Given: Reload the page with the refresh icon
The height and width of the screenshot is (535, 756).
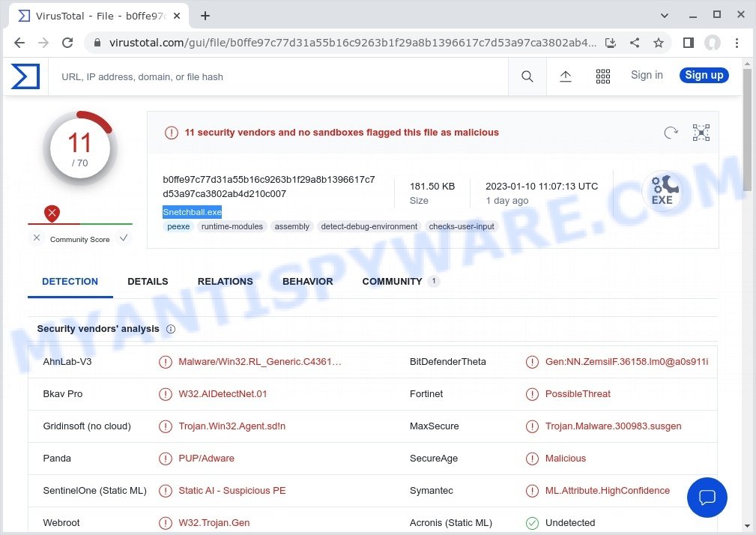Looking at the screenshot, I should coord(67,43).
